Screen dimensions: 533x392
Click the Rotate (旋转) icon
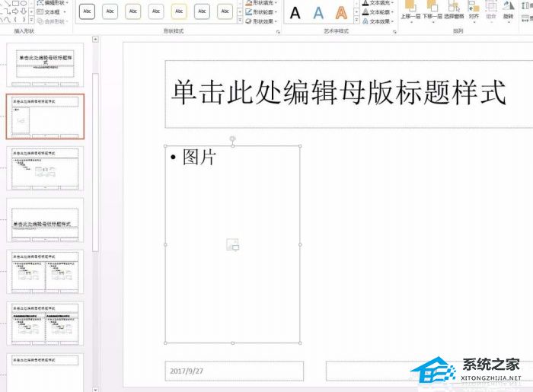pos(508,8)
